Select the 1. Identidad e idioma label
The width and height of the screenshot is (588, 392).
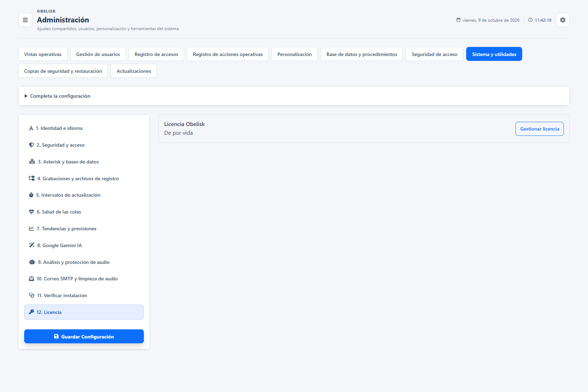(59, 128)
